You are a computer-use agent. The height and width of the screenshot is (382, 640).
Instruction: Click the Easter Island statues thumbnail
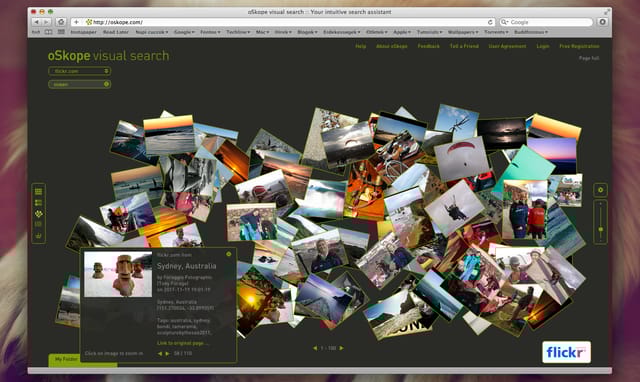[x=118, y=274]
